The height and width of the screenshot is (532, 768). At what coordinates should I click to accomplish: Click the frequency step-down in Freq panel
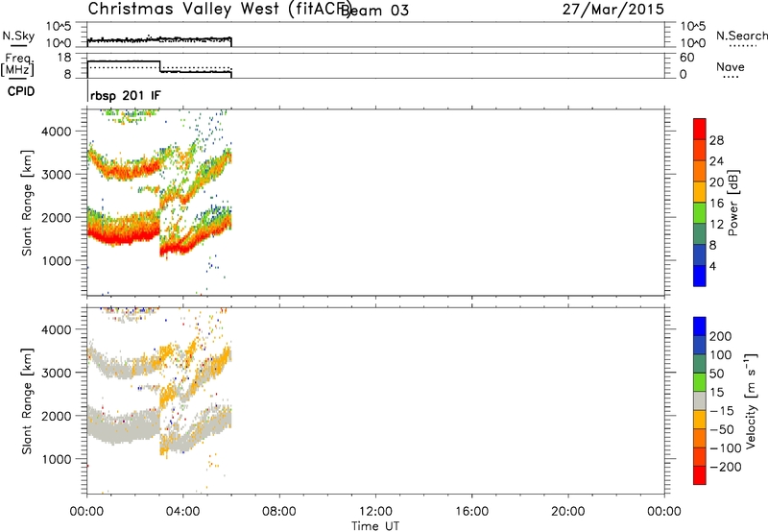(160, 66)
